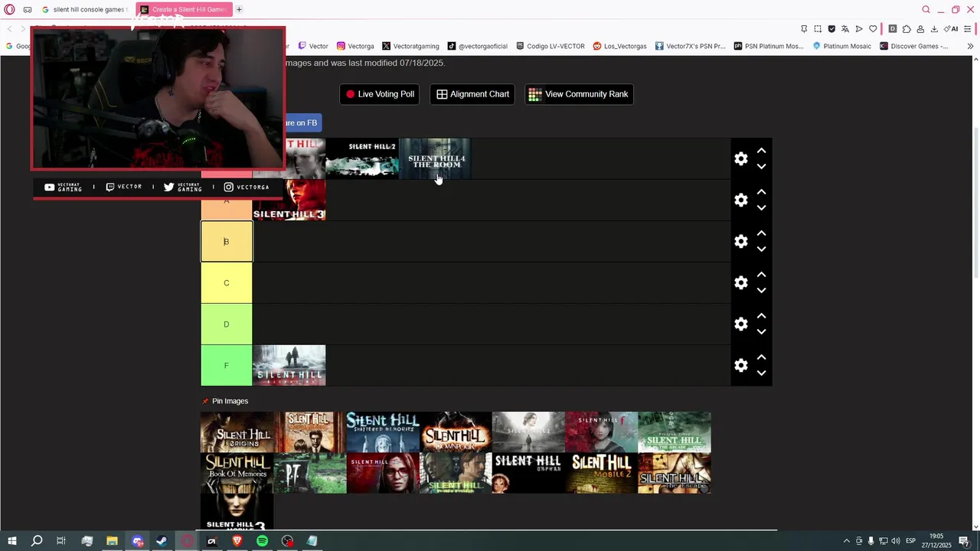The height and width of the screenshot is (551, 980).
Task: Move the F tier row up
Action: pos(761,358)
